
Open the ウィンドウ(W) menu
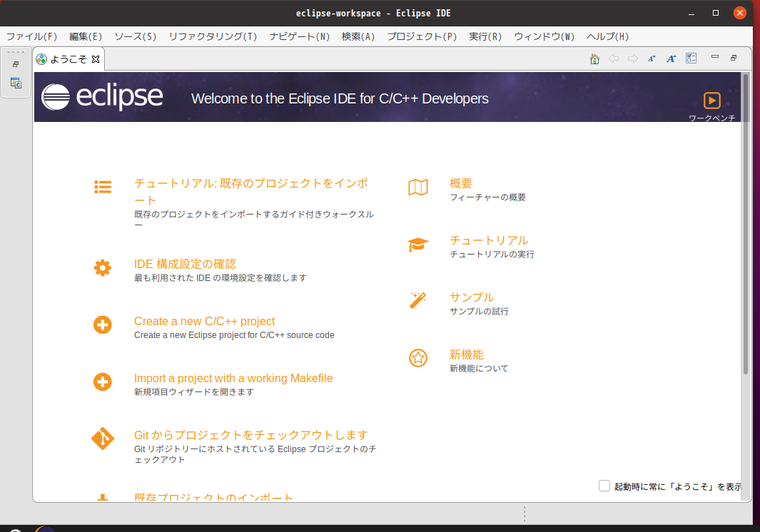(544, 37)
